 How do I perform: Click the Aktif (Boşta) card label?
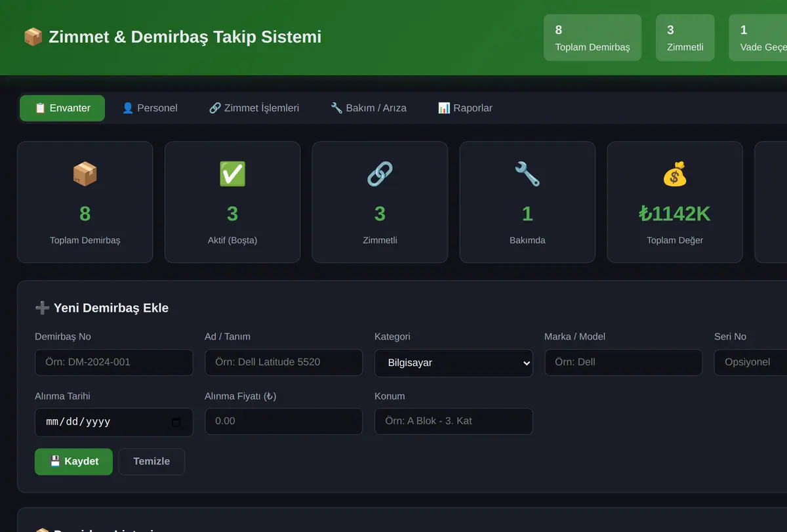coord(232,240)
